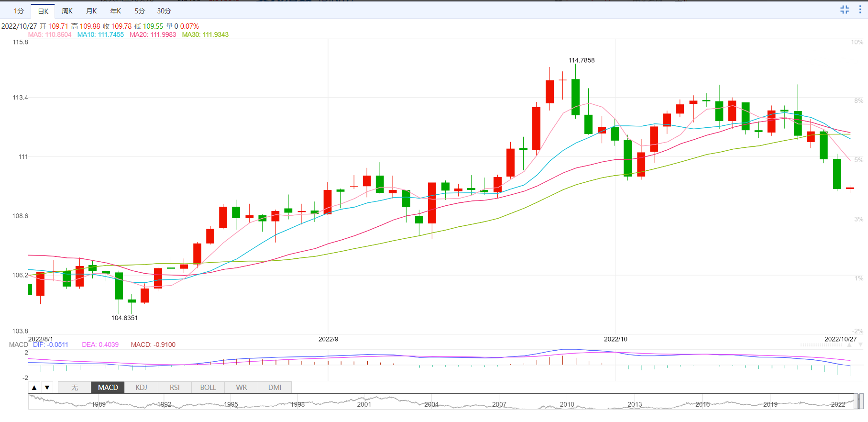Switch indicator to KDJ
This screenshot has height=422, width=868.
click(142, 388)
